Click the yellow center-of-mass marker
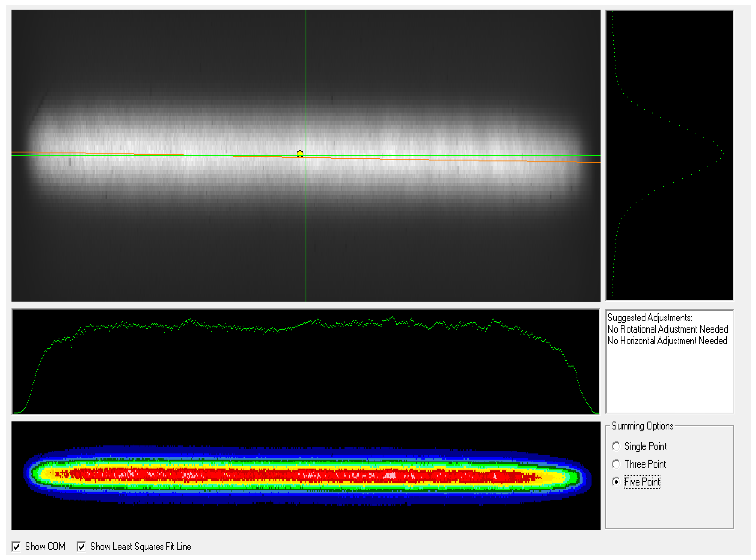Viewport: 756px width, 560px height. pos(300,154)
